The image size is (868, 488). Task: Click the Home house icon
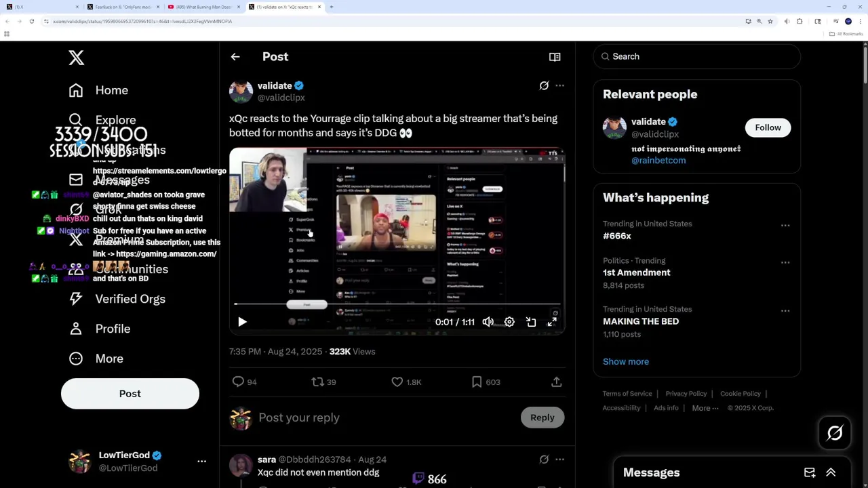(x=76, y=90)
